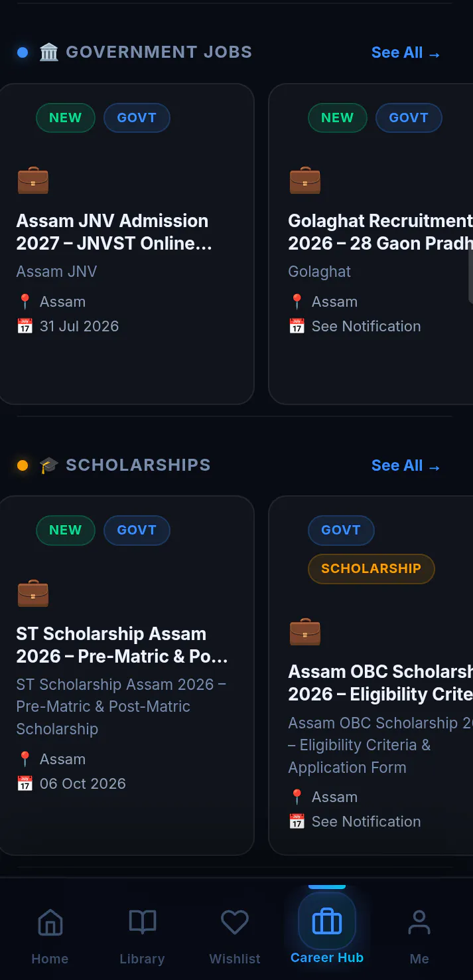This screenshot has width=473, height=980.
Task: Open the Me profile icon
Action: coord(419,922)
